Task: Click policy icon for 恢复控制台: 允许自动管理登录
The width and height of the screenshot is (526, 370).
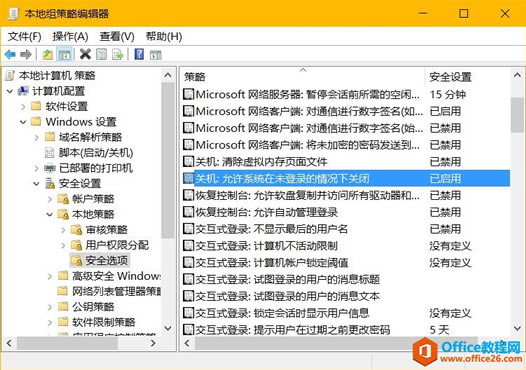Action: click(x=188, y=212)
